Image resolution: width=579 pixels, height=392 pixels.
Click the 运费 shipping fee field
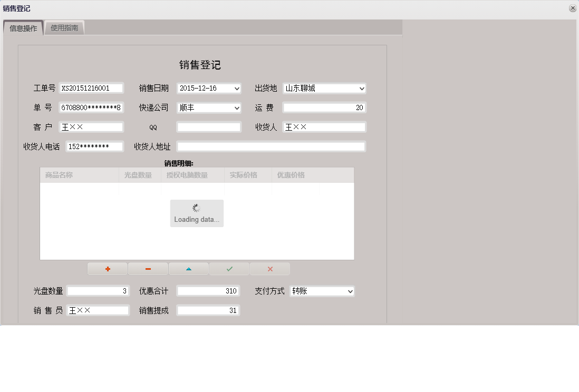[x=323, y=107]
